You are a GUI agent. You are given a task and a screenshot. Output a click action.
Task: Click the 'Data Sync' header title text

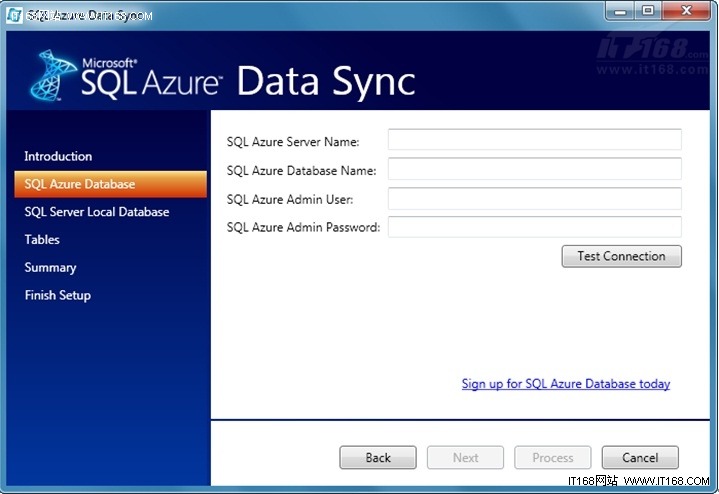click(326, 81)
